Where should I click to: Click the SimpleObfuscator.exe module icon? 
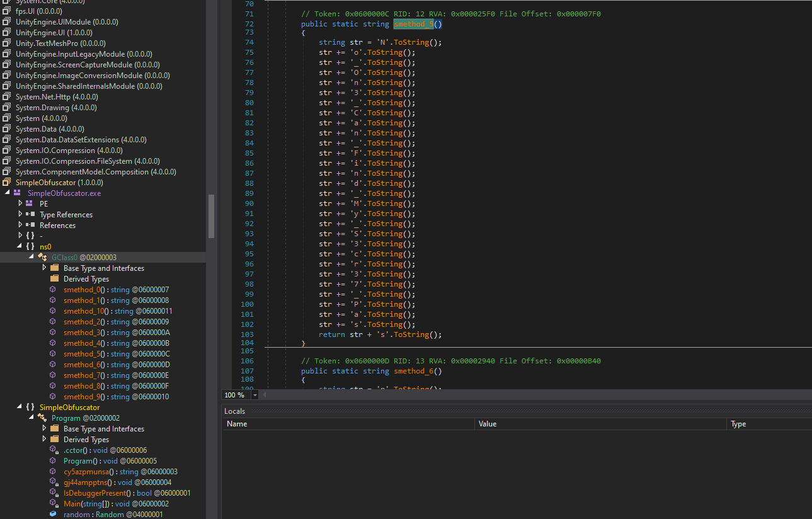tap(18, 193)
